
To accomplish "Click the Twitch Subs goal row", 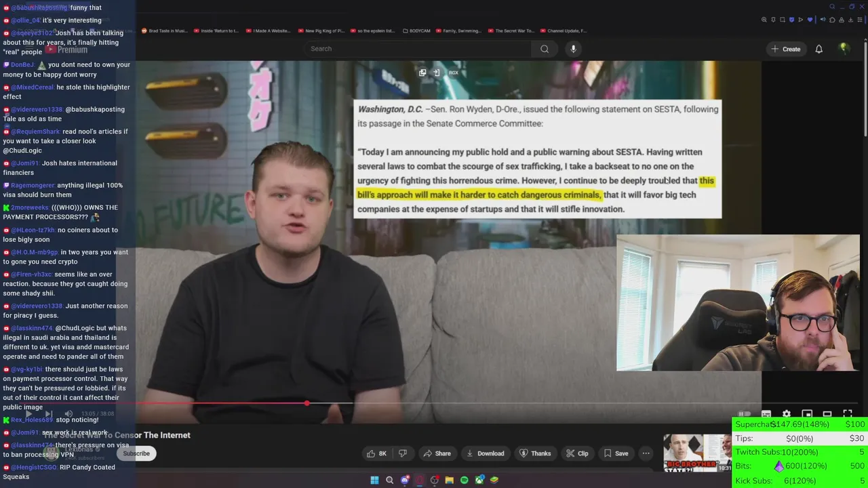I will (800, 452).
